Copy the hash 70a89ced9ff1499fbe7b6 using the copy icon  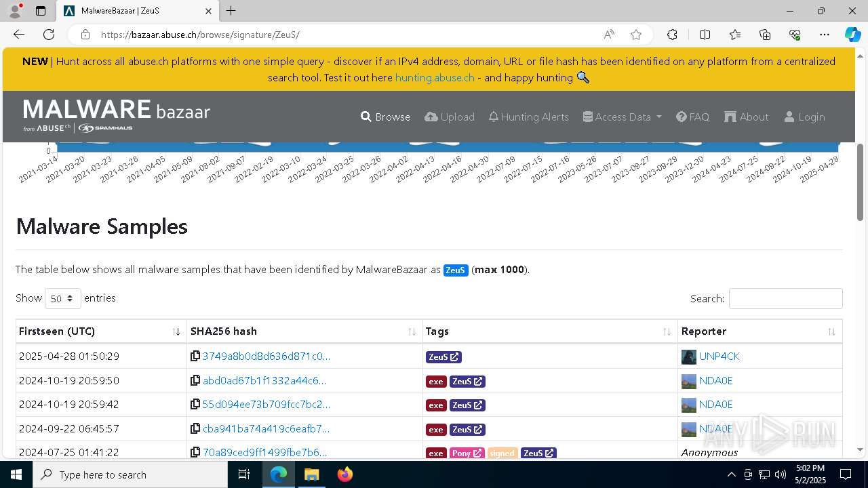point(195,452)
